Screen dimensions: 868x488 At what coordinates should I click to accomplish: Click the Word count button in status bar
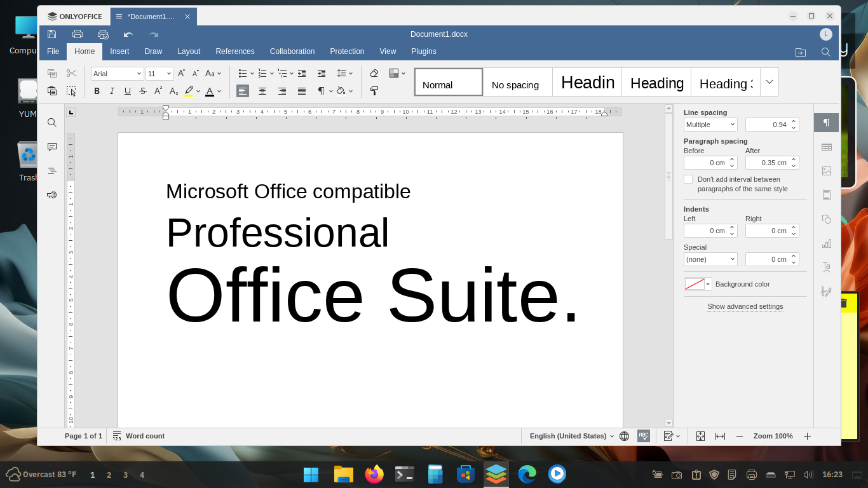tap(139, 436)
